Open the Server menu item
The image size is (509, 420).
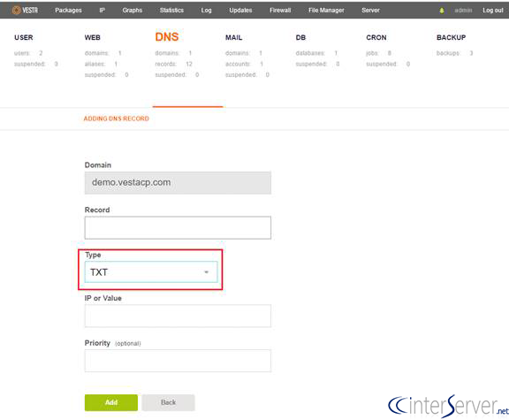coord(370,10)
